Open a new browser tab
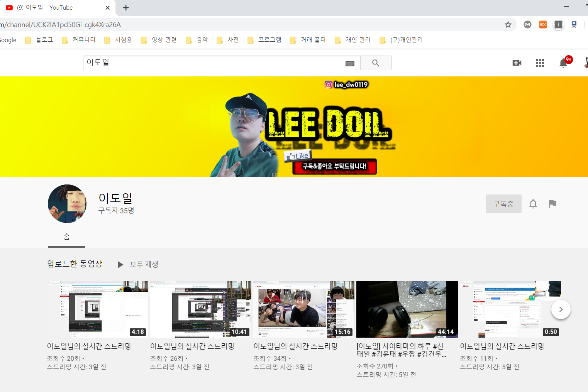This screenshot has height=392, width=588. tap(126, 8)
